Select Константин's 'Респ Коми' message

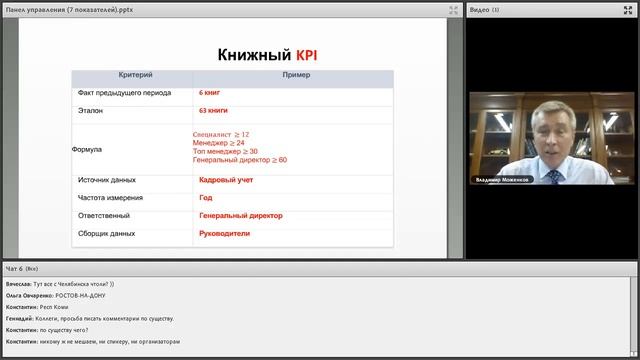[x=37, y=307]
